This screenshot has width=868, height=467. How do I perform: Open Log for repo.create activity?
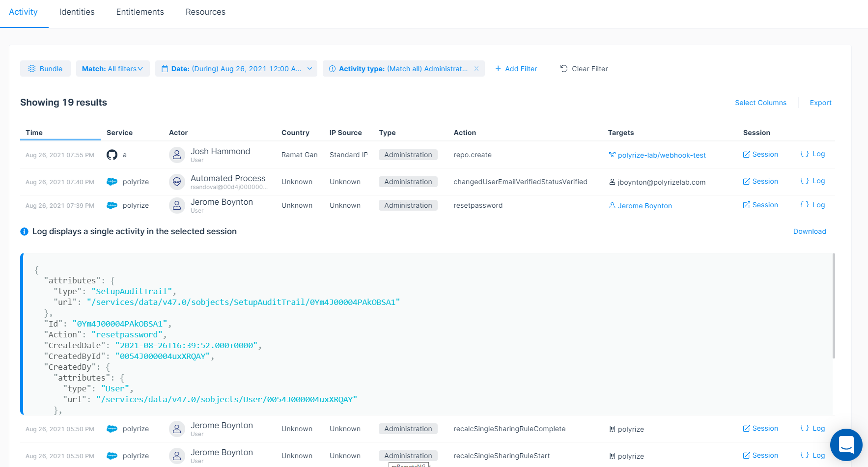click(x=812, y=154)
